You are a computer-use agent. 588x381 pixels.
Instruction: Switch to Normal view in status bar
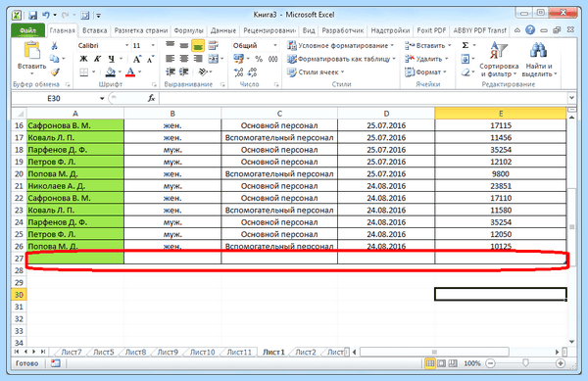pos(430,363)
